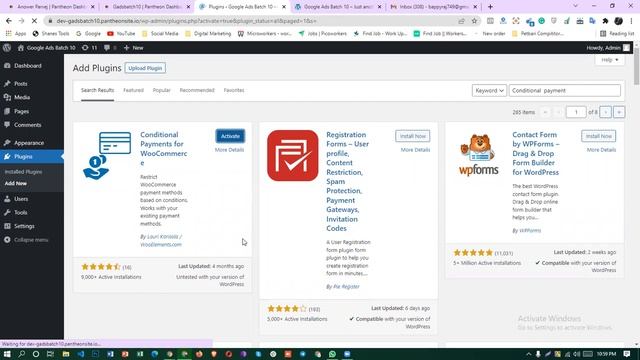Open a new browser tab
The height and width of the screenshot is (360, 640).
point(490,7)
